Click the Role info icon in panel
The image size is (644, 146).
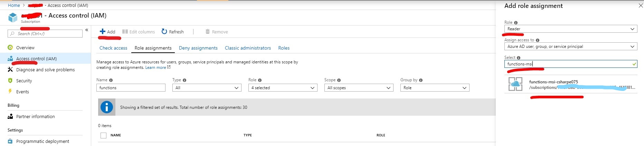click(x=516, y=23)
